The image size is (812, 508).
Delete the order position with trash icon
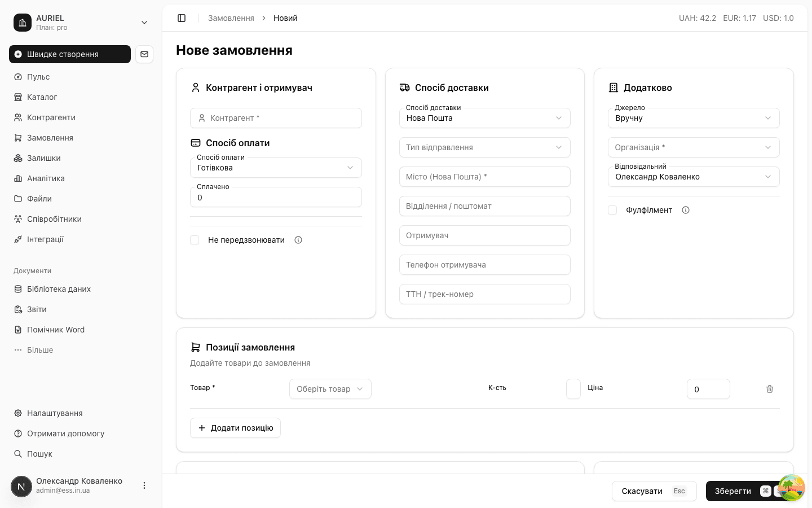click(770, 389)
